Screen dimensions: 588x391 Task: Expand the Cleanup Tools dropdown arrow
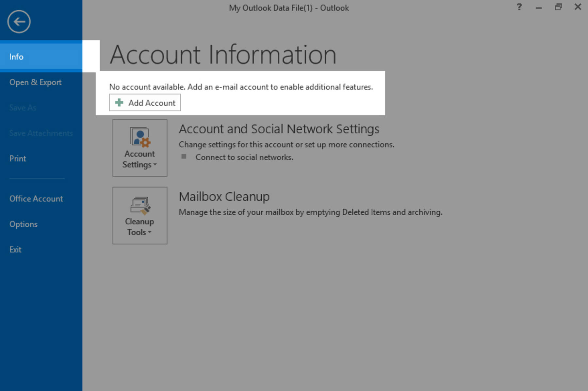tap(150, 232)
